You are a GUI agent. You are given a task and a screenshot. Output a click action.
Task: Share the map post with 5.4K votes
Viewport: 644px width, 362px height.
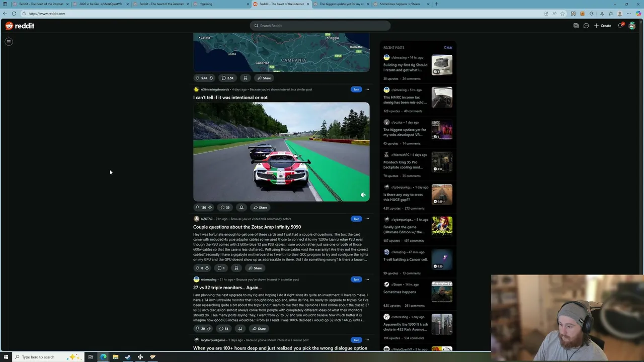coord(264,78)
